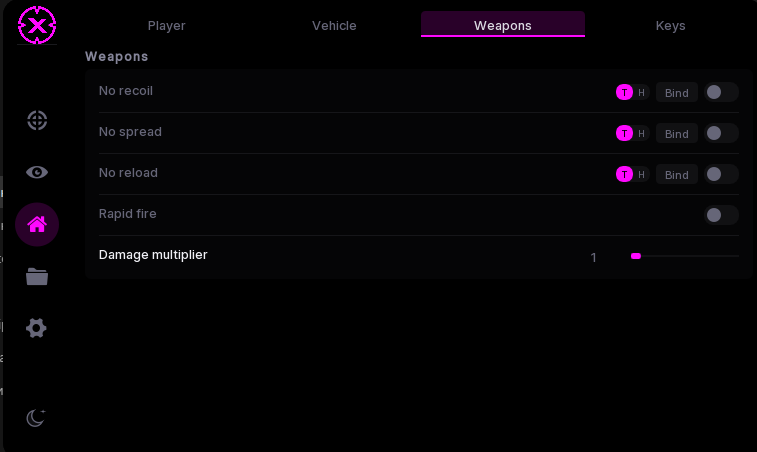Select the home sidebar icon
757x452 pixels.
tap(37, 225)
